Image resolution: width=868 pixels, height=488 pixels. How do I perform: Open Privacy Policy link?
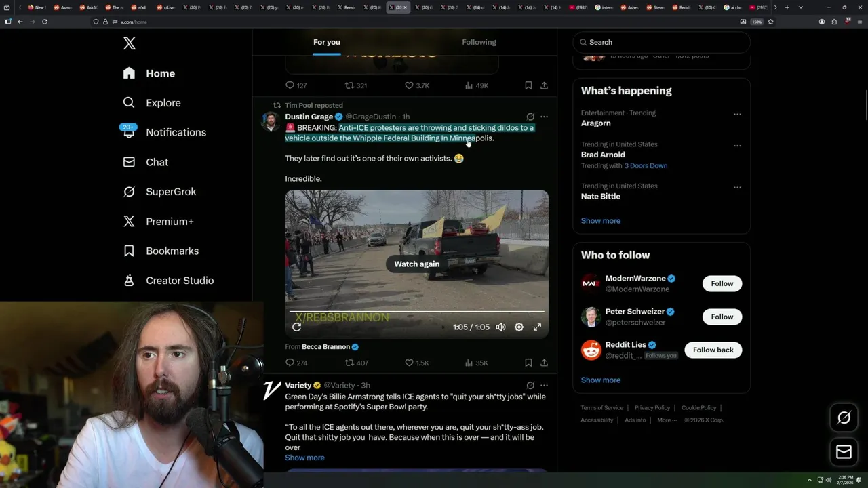click(x=652, y=407)
